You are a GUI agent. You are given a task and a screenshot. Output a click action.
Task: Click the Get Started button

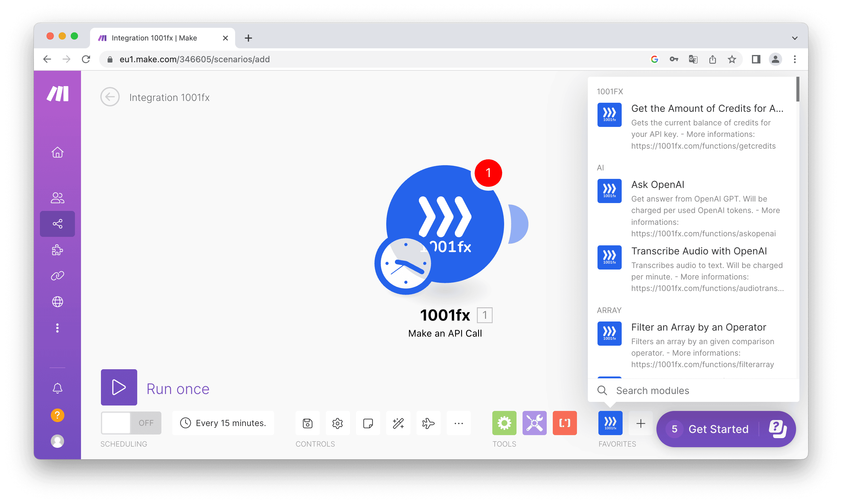coord(718,429)
